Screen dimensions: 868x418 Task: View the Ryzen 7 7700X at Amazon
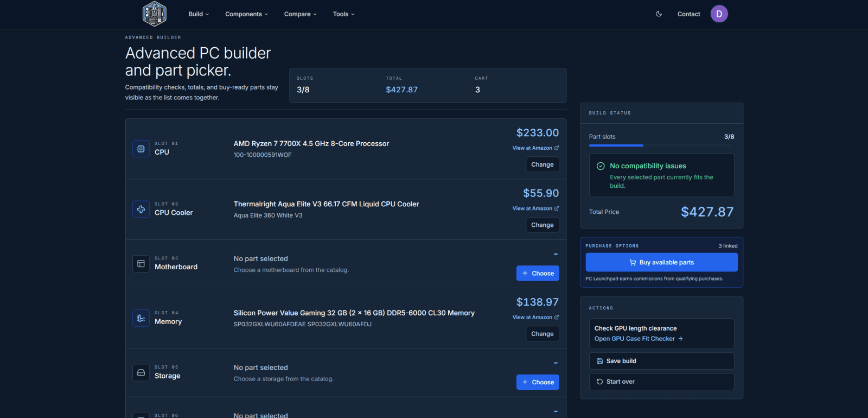pyautogui.click(x=536, y=148)
